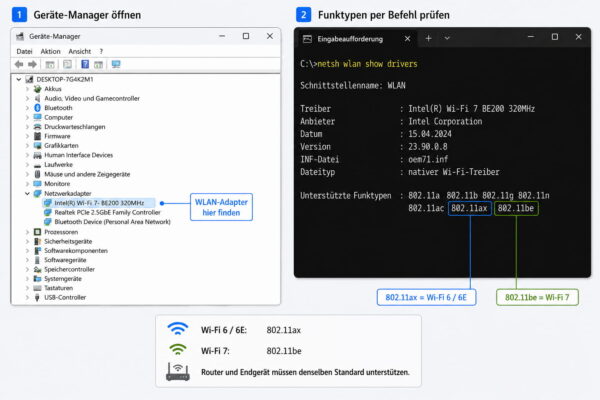Click the Prozessoren icon
This screenshot has height=400, width=600.
point(37,232)
